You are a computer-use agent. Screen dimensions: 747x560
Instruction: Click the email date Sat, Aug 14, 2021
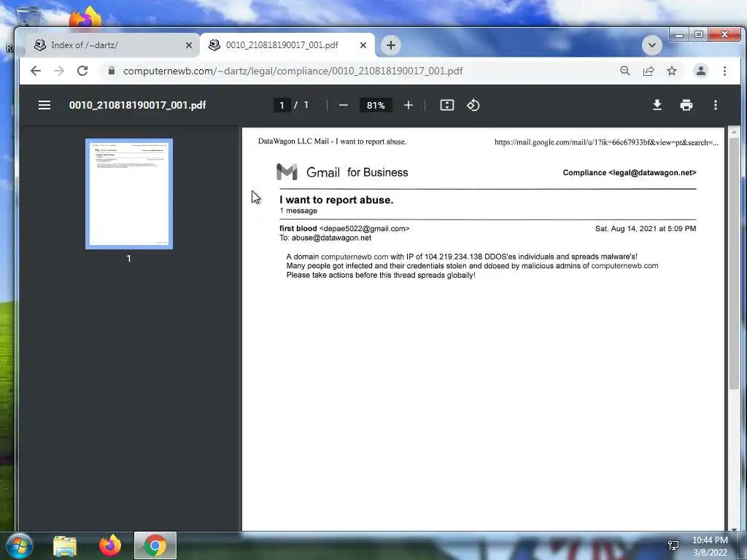tap(646, 228)
